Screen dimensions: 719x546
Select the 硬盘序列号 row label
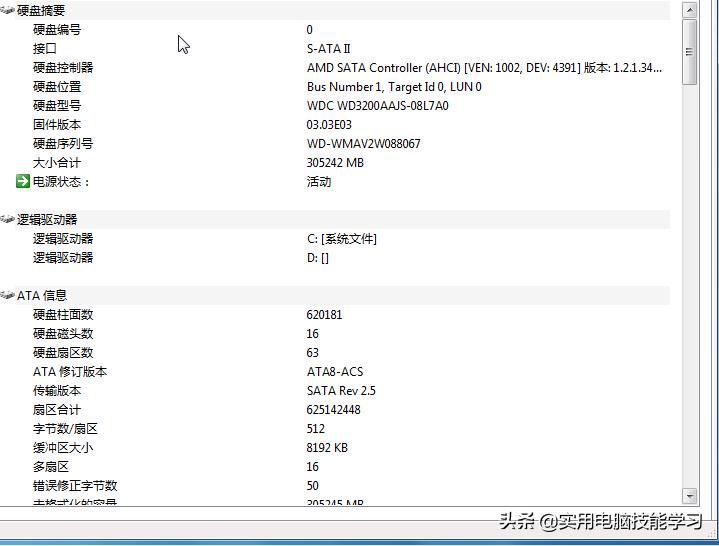(x=63, y=144)
